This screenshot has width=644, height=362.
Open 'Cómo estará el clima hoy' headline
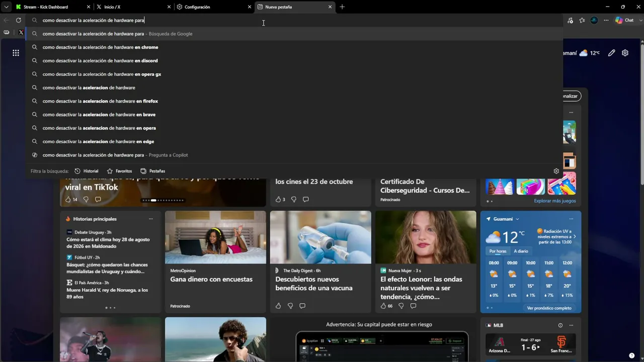pyautogui.click(x=108, y=243)
